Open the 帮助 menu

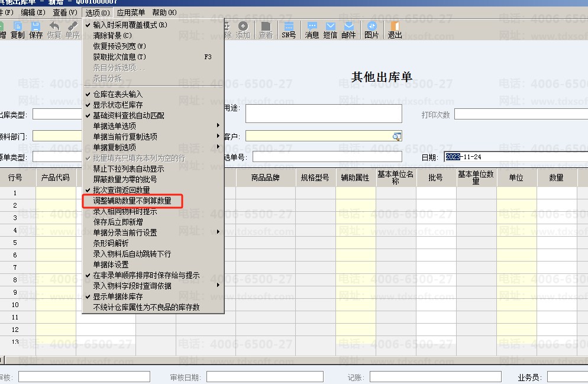[x=164, y=12]
